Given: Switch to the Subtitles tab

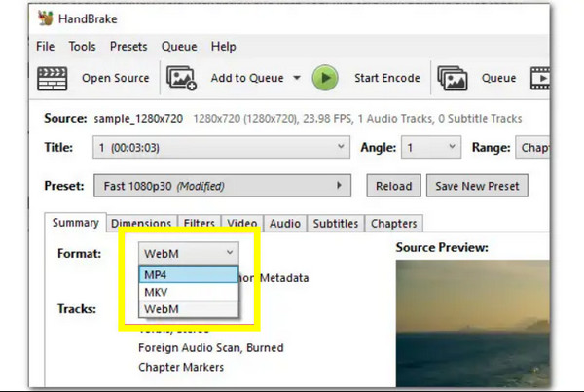Looking at the screenshot, I should pos(335,224).
